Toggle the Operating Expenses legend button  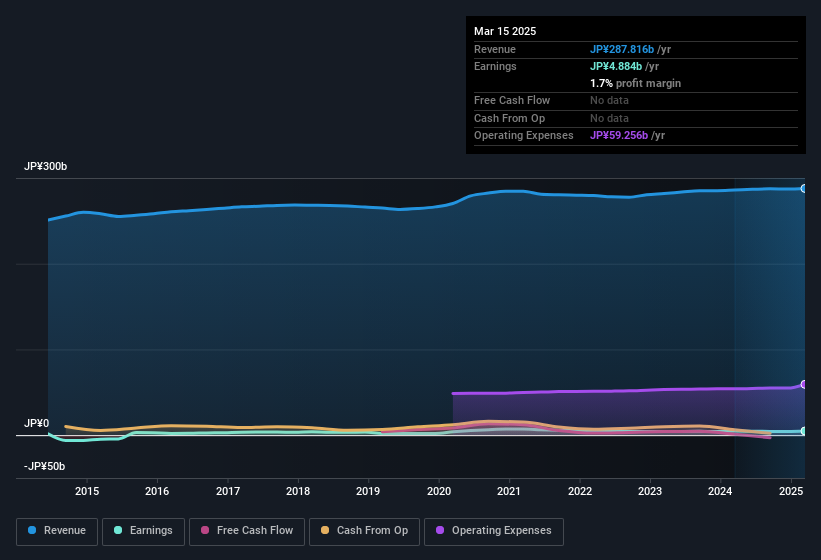[x=494, y=531]
